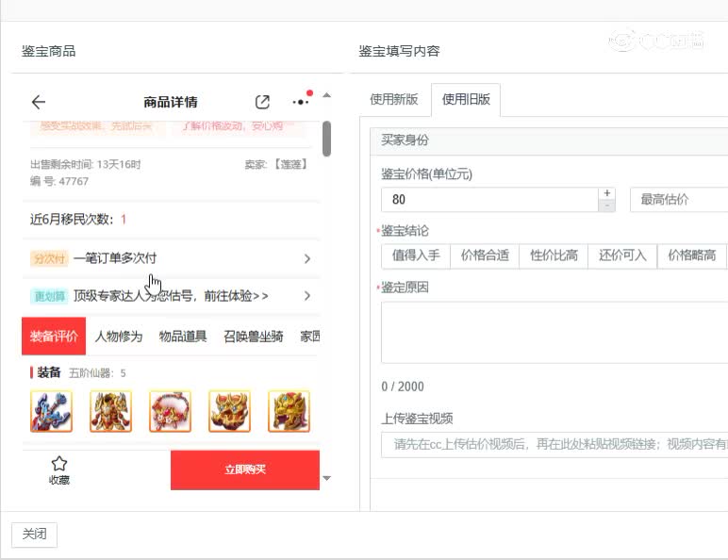
Task: Select the red bead necklace equipment icon
Action: coord(170,411)
